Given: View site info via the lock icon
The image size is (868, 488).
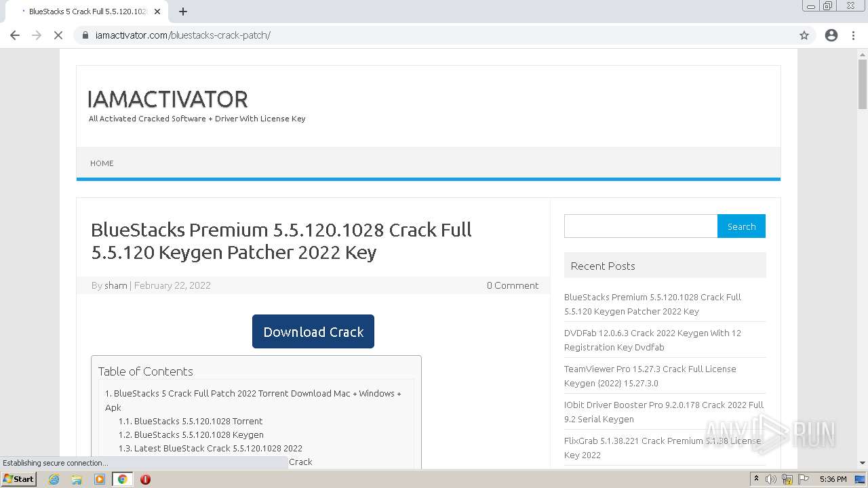Looking at the screenshot, I should click(85, 35).
